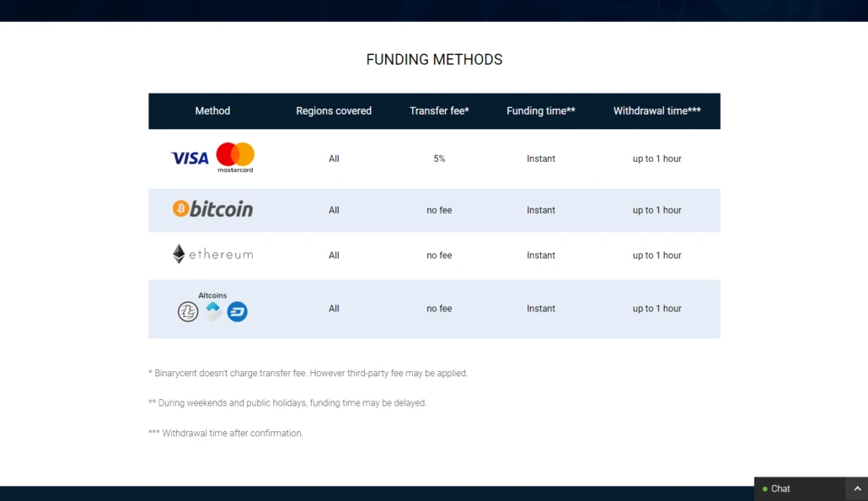This screenshot has width=868, height=501.
Task: Select the Bitcoin logo
Action: (212, 209)
